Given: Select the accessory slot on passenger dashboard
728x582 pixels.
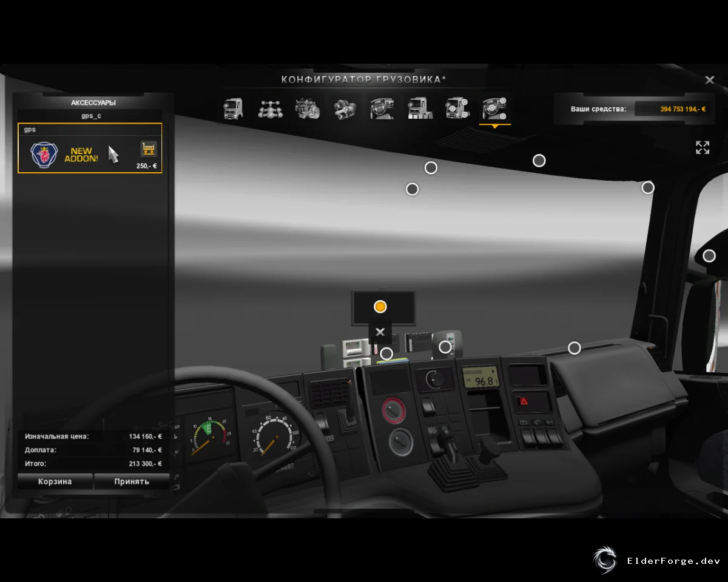Looking at the screenshot, I should [x=574, y=348].
